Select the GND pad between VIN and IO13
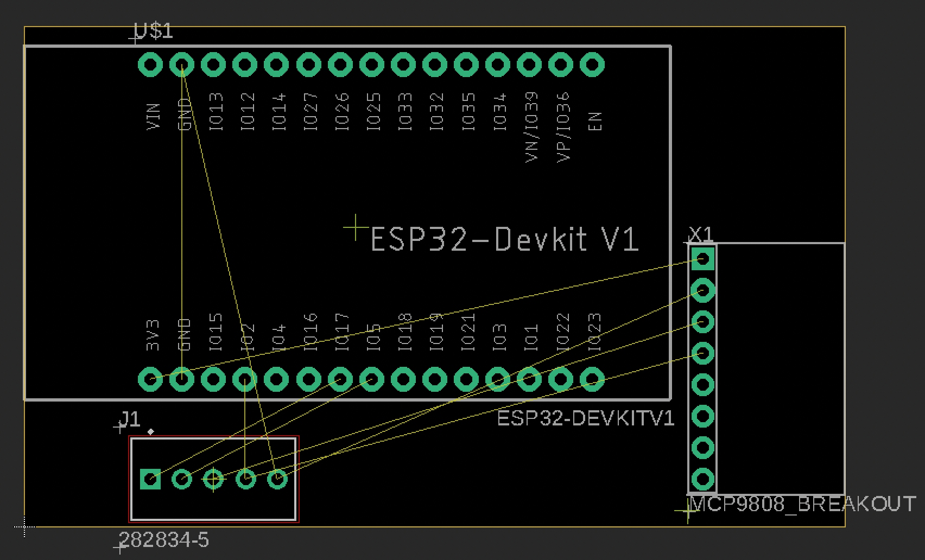Image resolution: width=925 pixels, height=560 pixels. coord(182,65)
